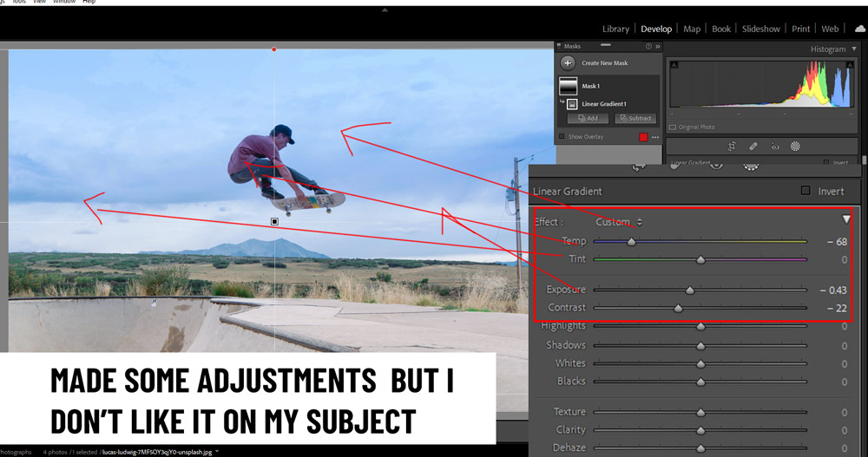Choose the red overlay color swatch
Viewport: 868px width, 457px height.
click(643, 137)
